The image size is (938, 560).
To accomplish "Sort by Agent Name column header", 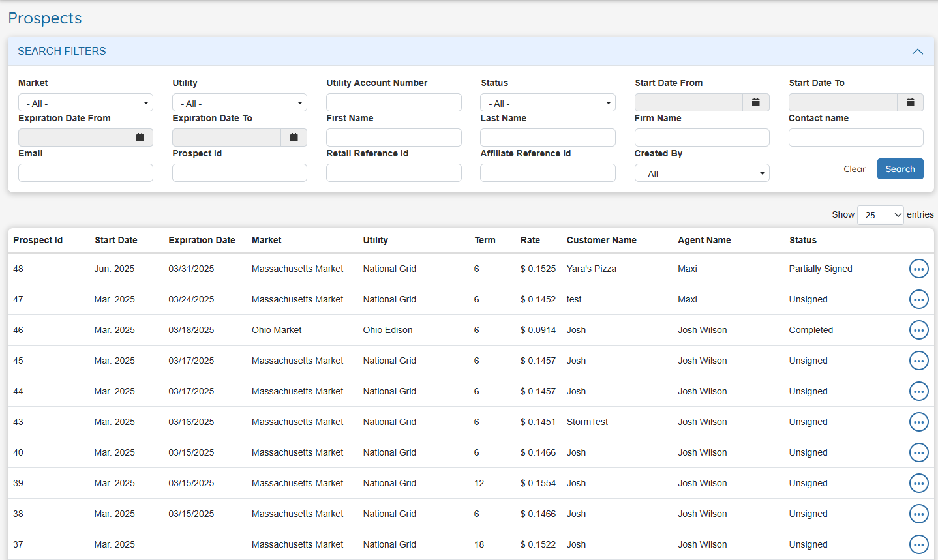I will pyautogui.click(x=704, y=240).
